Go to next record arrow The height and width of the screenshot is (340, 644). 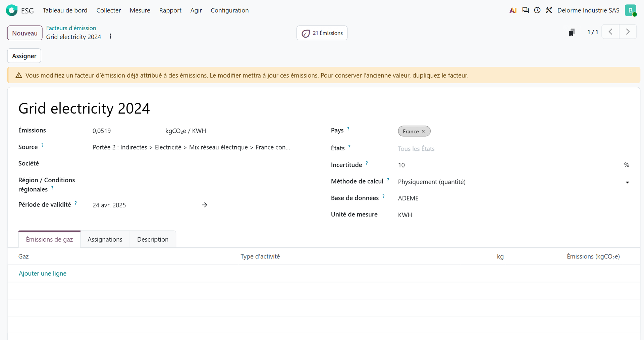click(x=628, y=32)
